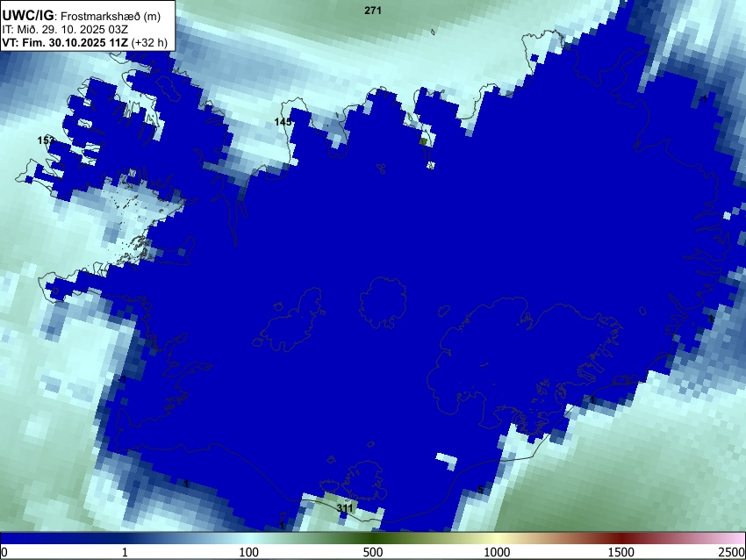This screenshot has width=746, height=560.
Task: Click the legend tick label "2500"
Action: tap(732, 552)
